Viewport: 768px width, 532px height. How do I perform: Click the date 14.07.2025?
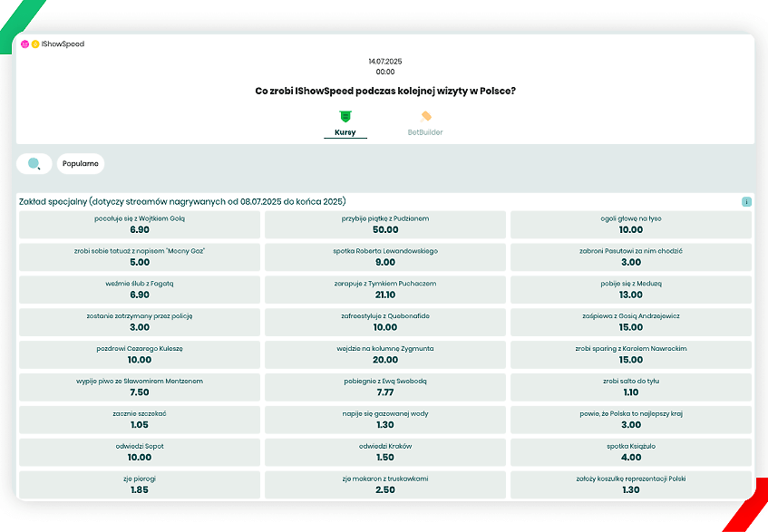[385, 62]
